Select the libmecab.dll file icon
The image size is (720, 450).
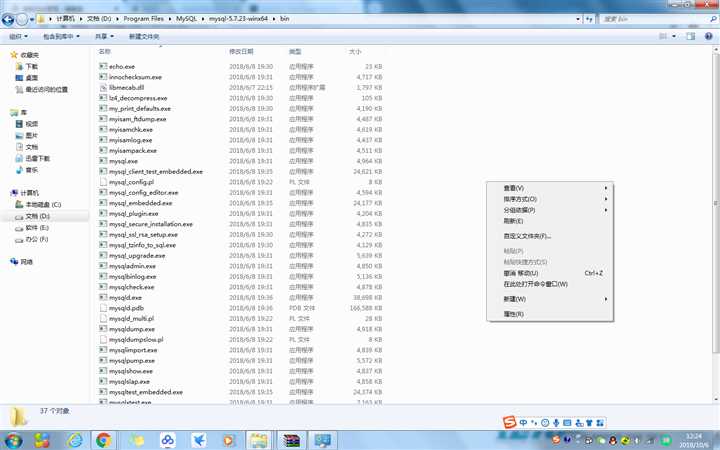coord(103,87)
